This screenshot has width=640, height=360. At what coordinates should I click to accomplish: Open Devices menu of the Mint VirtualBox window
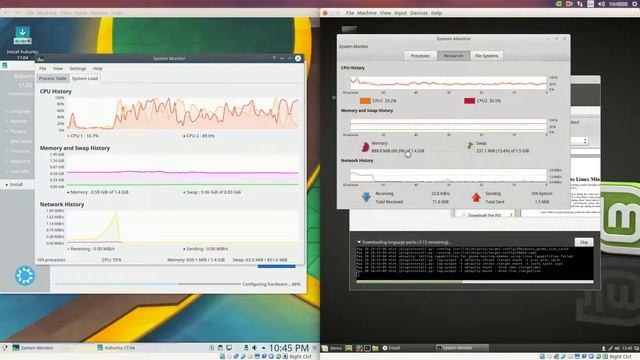pos(419,13)
